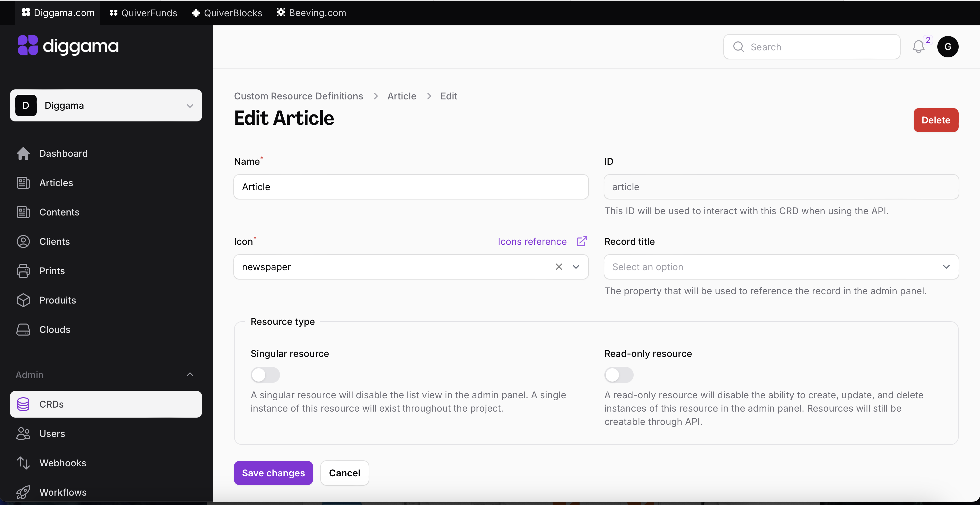The height and width of the screenshot is (505, 980).
Task: Collapse the Admin sidebar section
Action: [x=189, y=374]
